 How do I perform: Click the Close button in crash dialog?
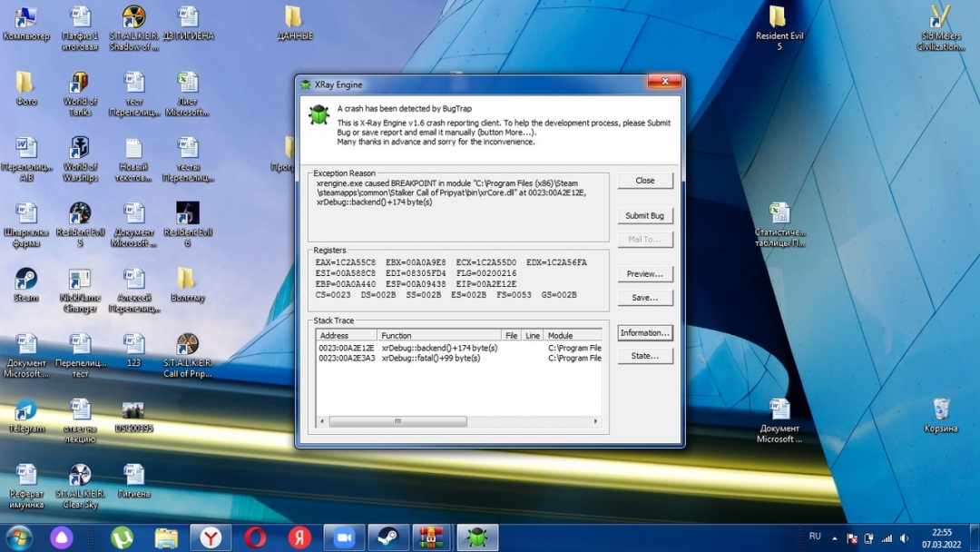point(645,181)
